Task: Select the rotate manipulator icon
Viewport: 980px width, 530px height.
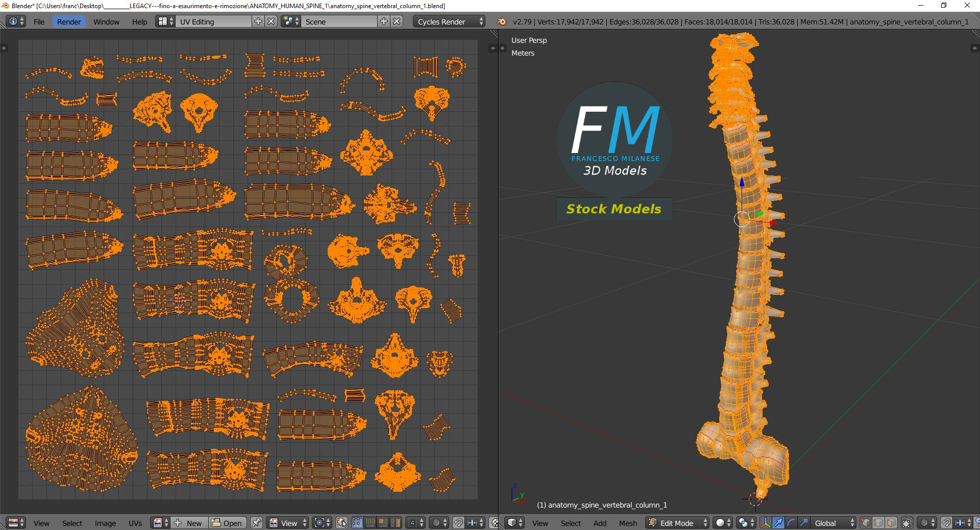Action: point(792,523)
